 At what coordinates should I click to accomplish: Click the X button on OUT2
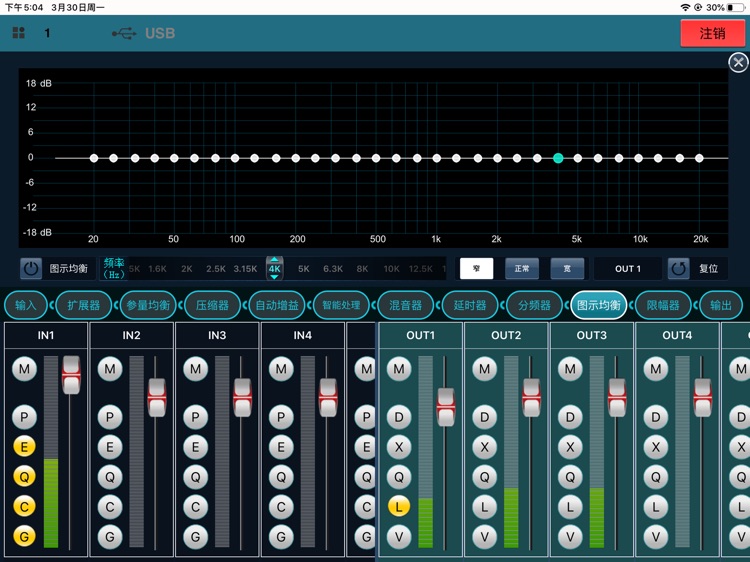coord(485,447)
